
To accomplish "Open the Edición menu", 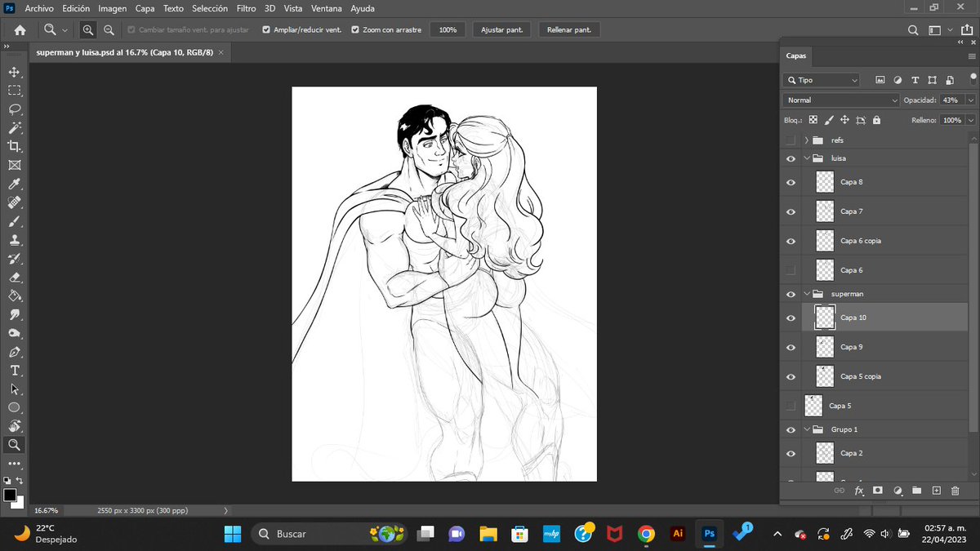I will [76, 8].
